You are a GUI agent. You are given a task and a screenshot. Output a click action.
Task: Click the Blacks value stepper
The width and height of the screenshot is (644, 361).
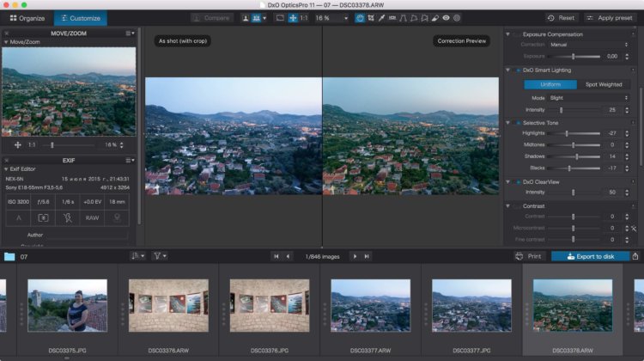click(x=627, y=168)
